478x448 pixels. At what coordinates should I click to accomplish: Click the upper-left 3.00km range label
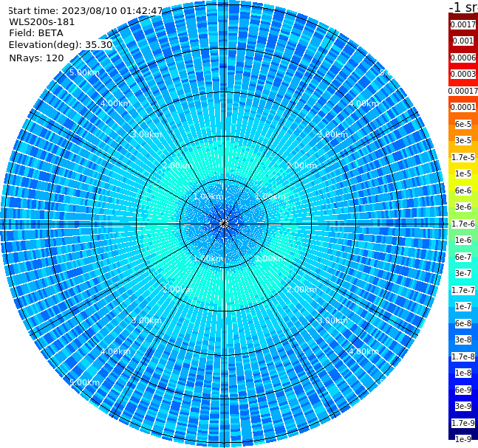pos(146,134)
